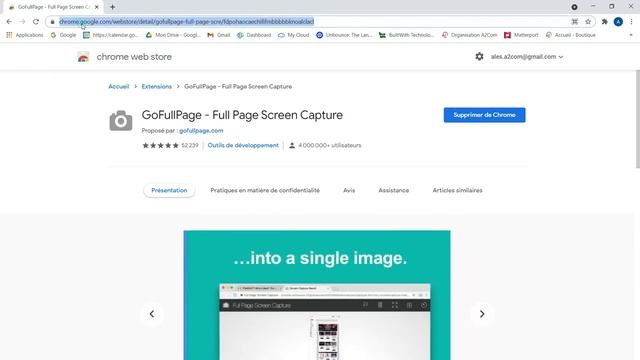The height and width of the screenshot is (360, 640).
Task: Click the carousel preview image
Action: tap(317, 295)
